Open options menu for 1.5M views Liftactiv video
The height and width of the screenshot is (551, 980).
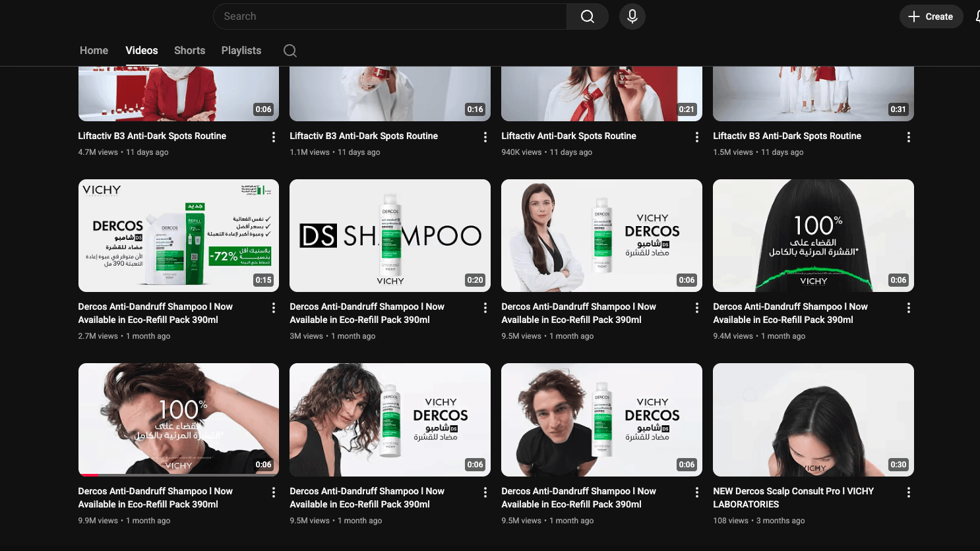point(909,137)
